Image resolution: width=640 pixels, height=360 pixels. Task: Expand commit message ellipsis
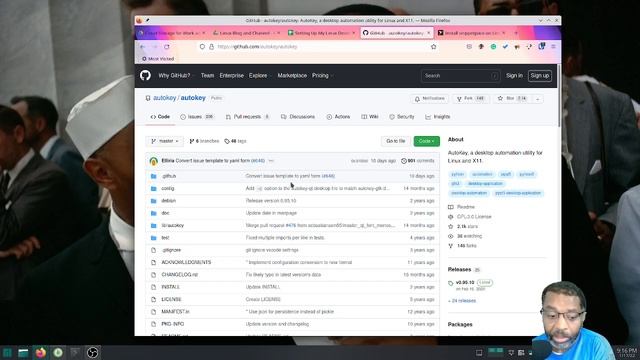coord(271,161)
